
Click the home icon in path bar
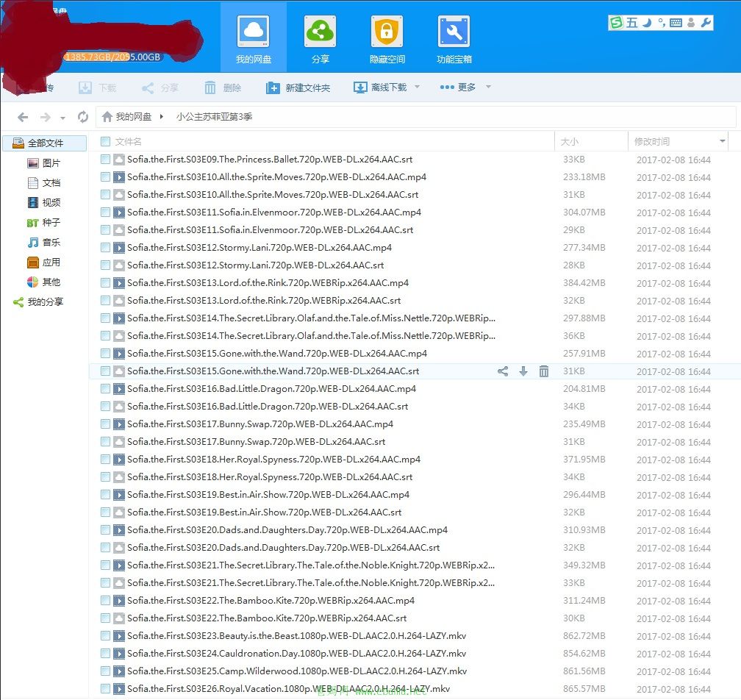pos(107,117)
